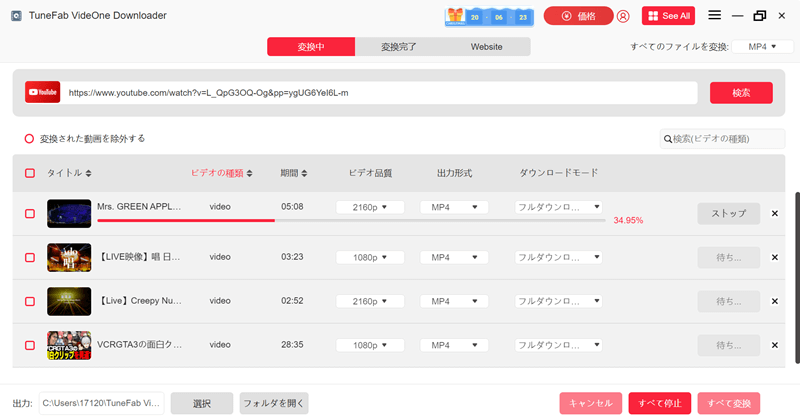The width and height of the screenshot is (800, 419).
Task: Remove the Mrs. GREEN APPLE row
Action: [x=774, y=213]
